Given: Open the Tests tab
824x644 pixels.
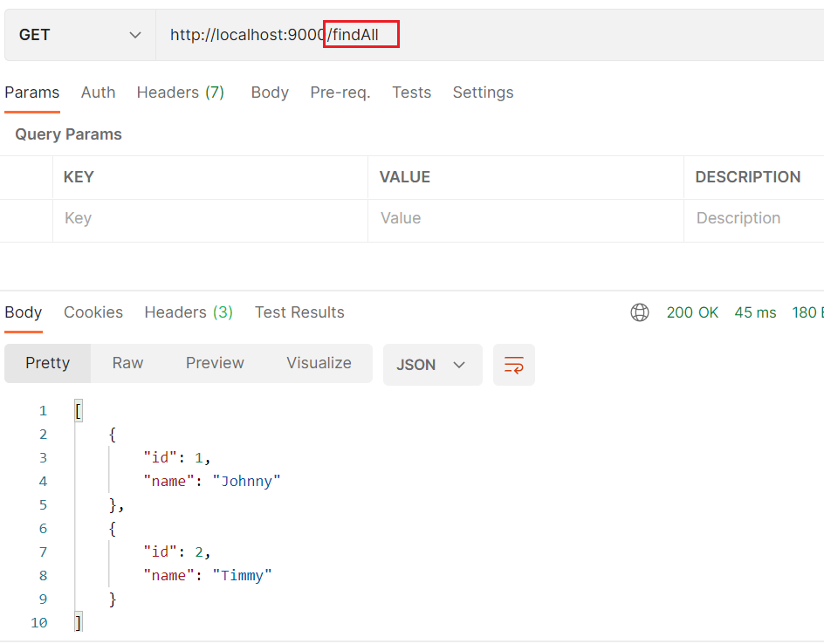Looking at the screenshot, I should (x=411, y=92).
